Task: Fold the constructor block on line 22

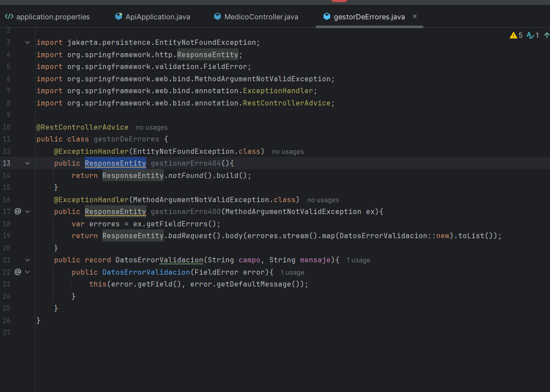Action: [28, 272]
